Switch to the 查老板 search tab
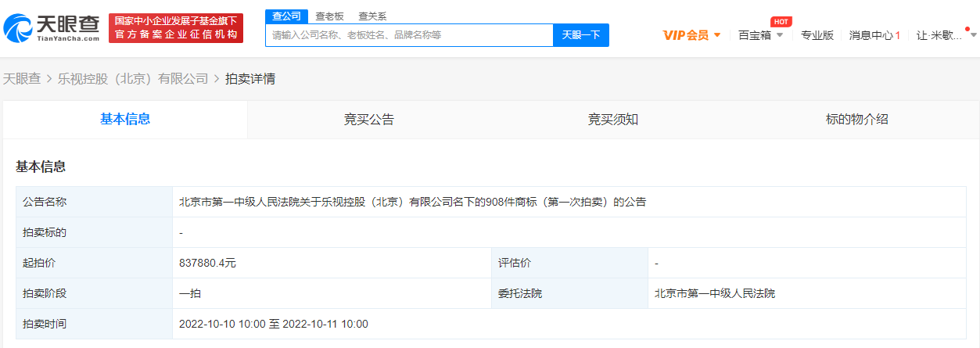The width and height of the screenshot is (980, 348). (x=329, y=16)
